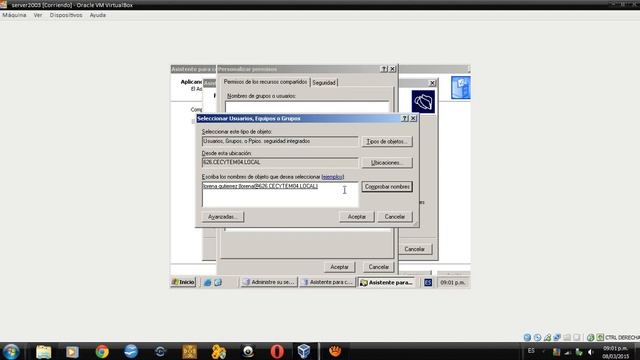
Task: Switch to Permisos de los recursos compartidos tab
Action: [x=265, y=82]
